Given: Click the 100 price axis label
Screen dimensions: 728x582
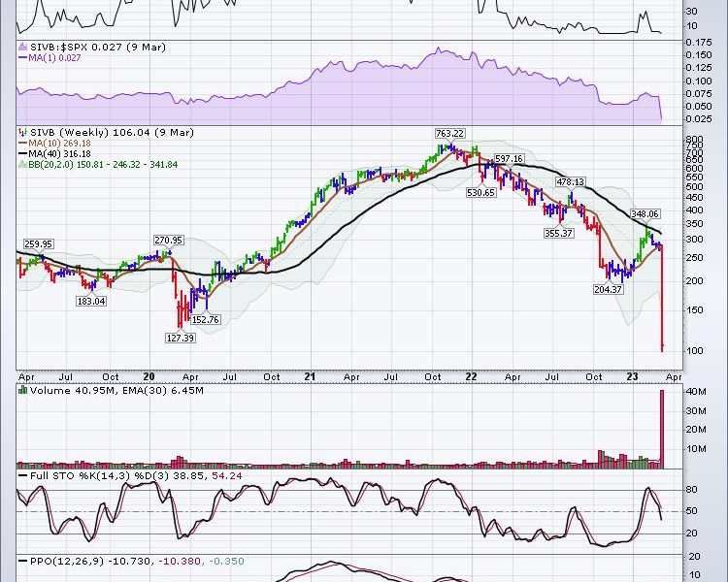Looking at the screenshot, I should click(x=695, y=351).
